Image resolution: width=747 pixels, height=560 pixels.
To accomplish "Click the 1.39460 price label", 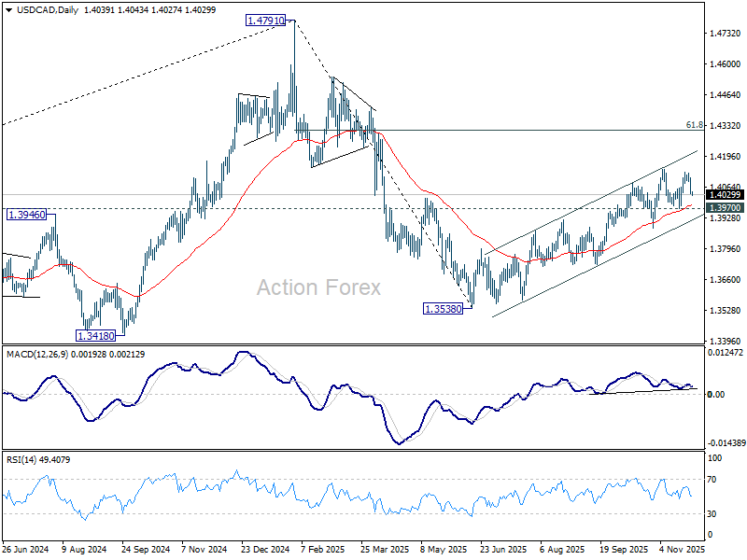I will (27, 215).
